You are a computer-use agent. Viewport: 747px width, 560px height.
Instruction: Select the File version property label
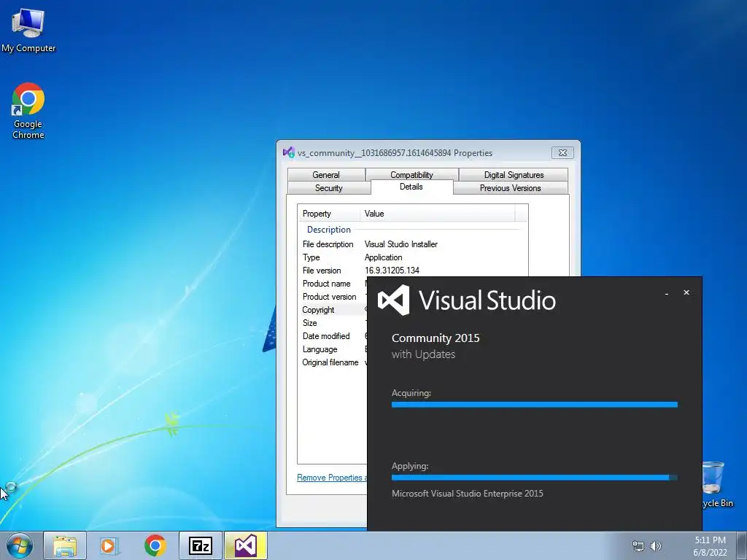tap(322, 271)
